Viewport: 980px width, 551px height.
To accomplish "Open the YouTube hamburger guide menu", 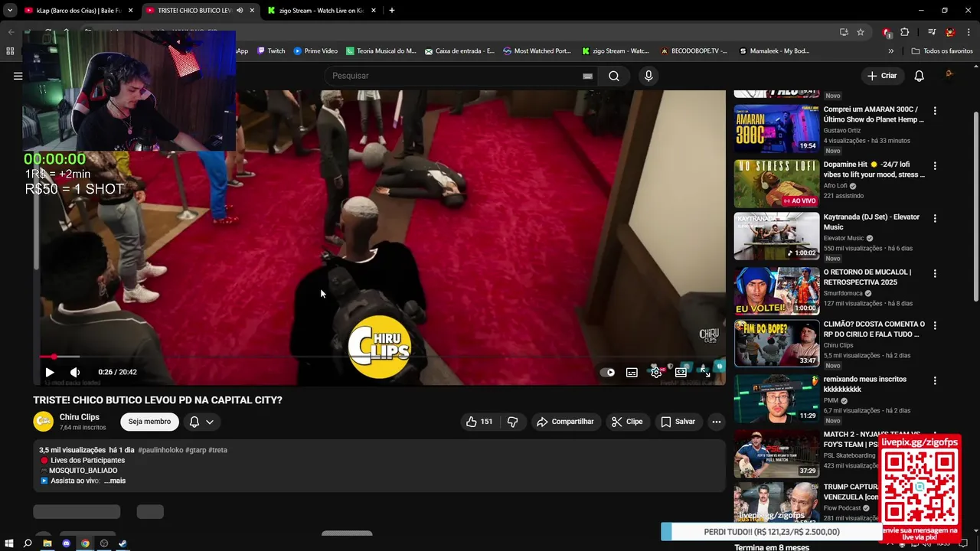I will pos(18,76).
